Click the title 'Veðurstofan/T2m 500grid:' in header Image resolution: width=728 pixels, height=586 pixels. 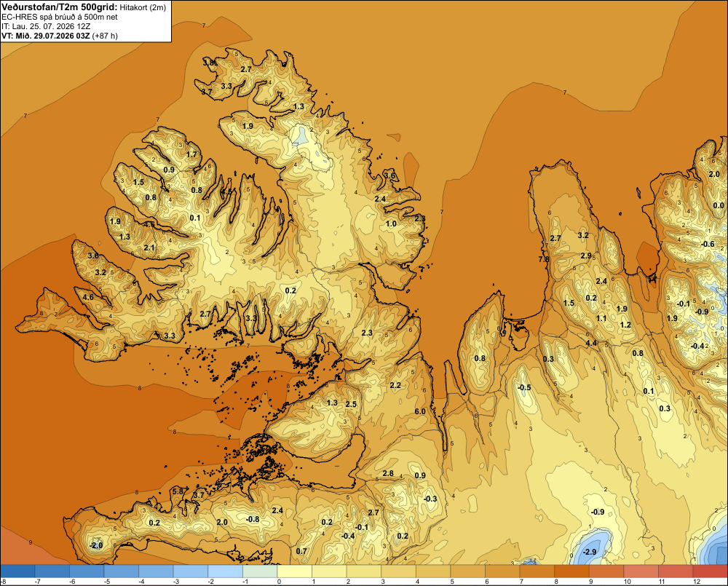(60, 7)
